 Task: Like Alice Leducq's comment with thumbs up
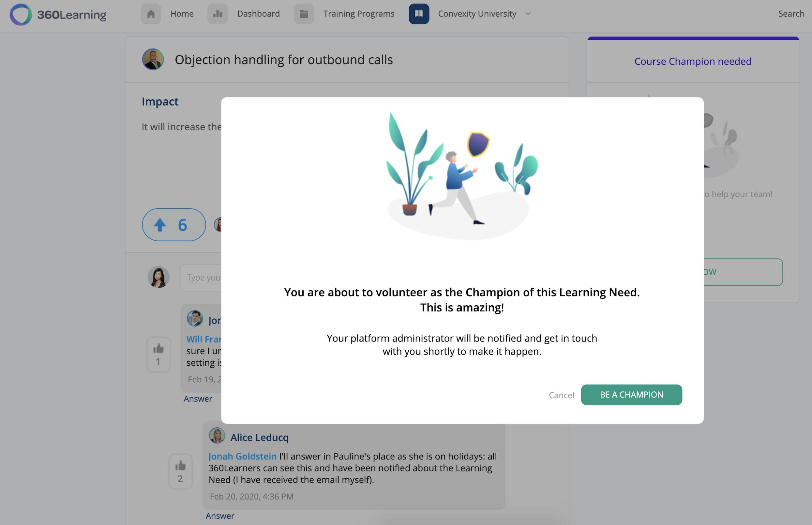(180, 466)
